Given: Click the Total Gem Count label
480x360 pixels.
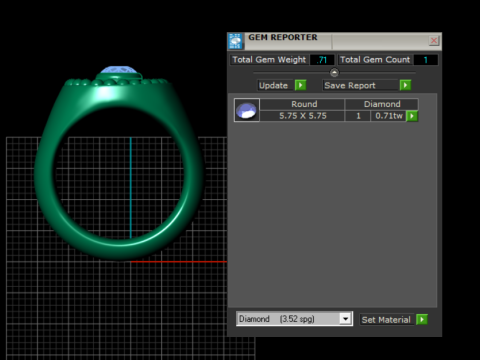Looking at the screenshot, I should coord(375,60).
